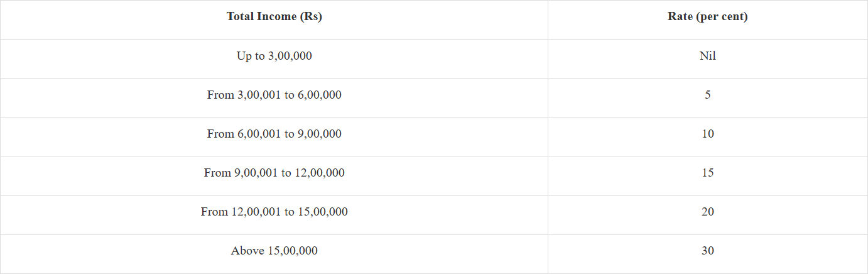Click the text "3,00,000" in first row
The image size is (868, 274).
tap(290, 56)
